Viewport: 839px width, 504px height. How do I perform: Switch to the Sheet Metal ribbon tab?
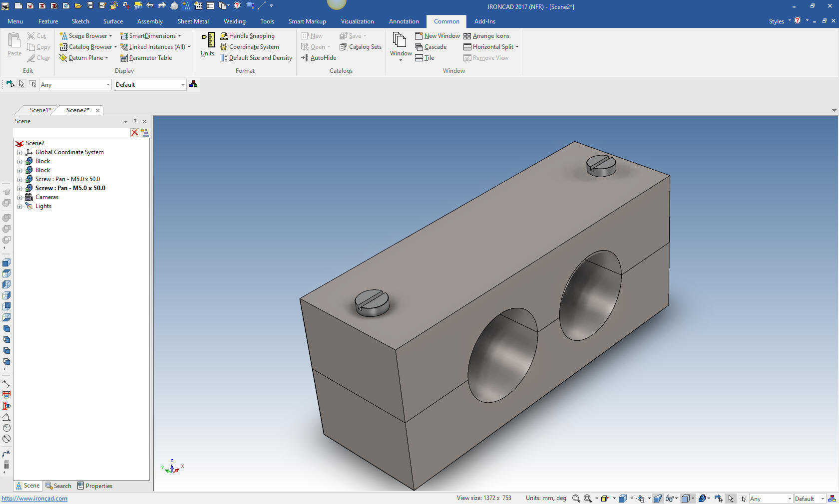pos(193,21)
